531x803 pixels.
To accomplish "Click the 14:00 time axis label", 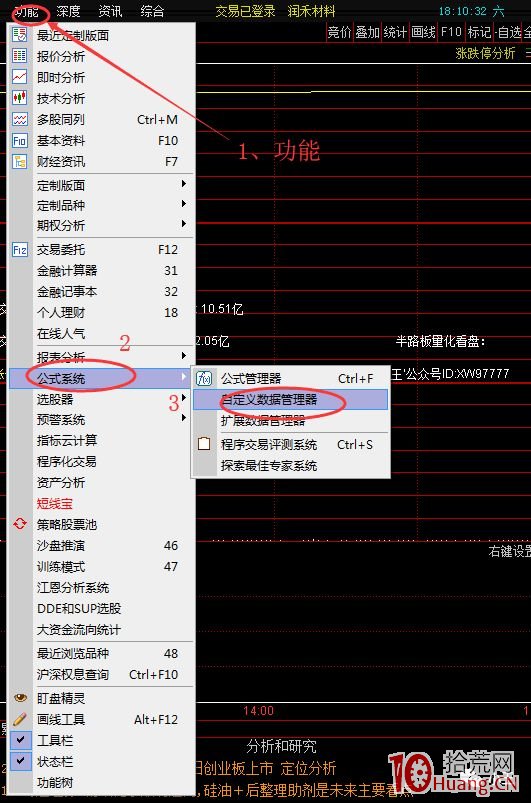I will tap(259, 710).
